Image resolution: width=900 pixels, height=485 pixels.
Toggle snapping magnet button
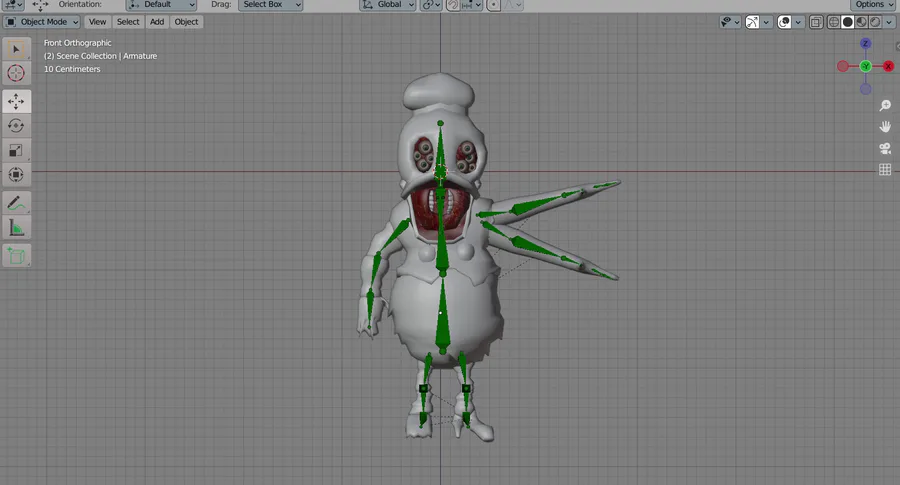tap(453, 5)
